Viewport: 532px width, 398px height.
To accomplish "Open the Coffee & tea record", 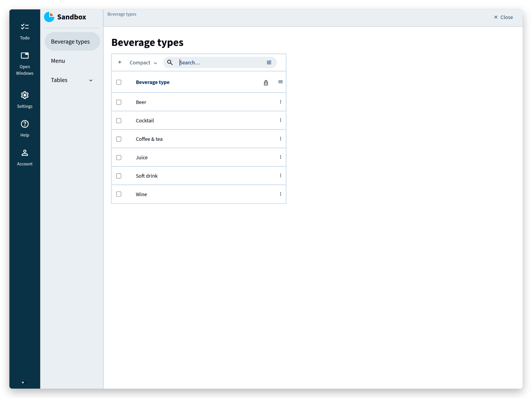I will [149, 139].
